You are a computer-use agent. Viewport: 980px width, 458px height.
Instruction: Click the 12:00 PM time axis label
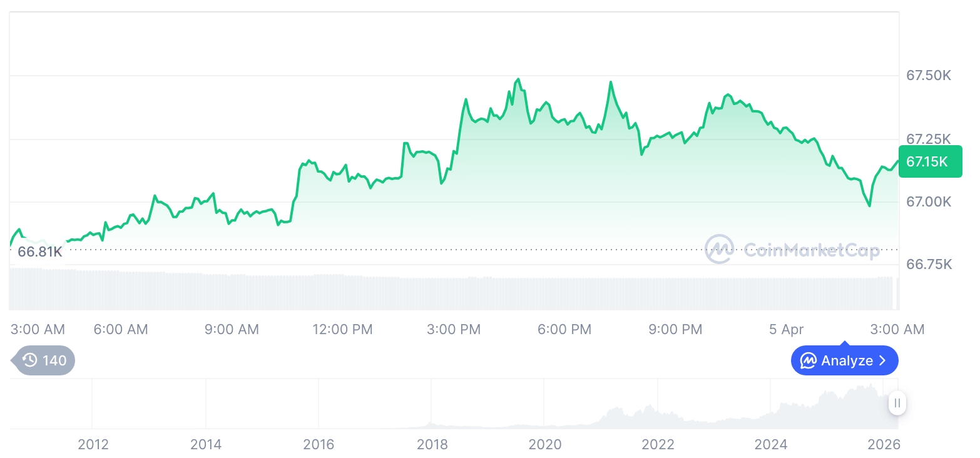[x=342, y=329]
